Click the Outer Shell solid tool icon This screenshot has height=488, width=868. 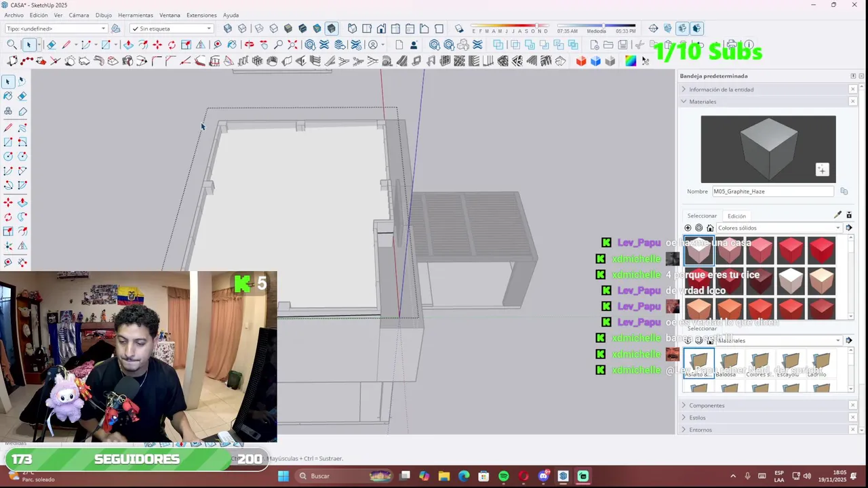tap(498, 45)
